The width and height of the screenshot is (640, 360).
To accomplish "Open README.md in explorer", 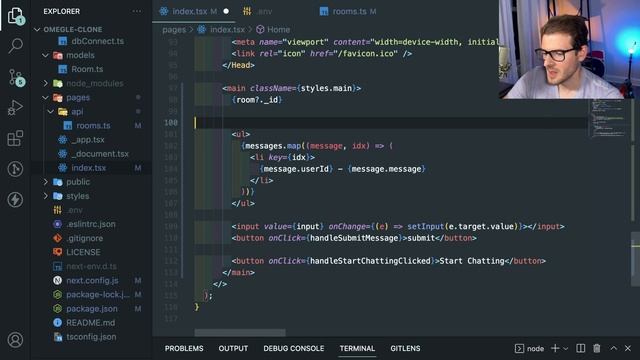I will (91, 323).
